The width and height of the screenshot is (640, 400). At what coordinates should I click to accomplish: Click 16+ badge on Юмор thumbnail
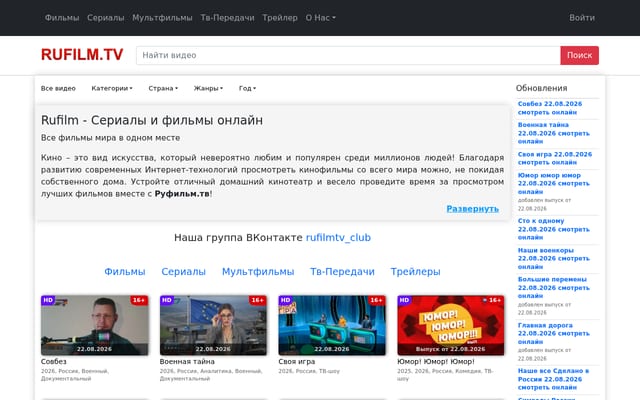coord(495,300)
